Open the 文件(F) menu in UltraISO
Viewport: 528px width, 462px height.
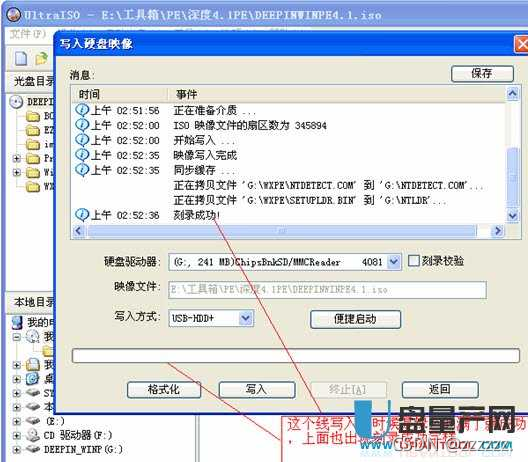(28, 34)
